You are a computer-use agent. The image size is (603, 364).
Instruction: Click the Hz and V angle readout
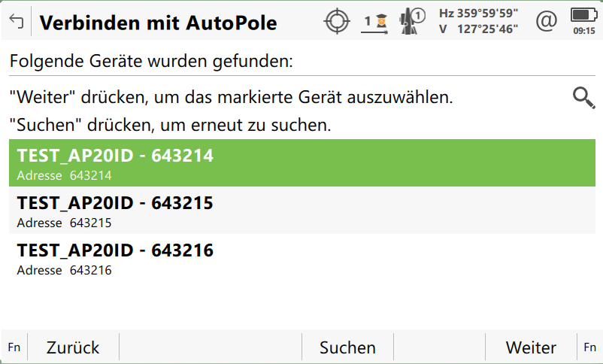(x=478, y=21)
